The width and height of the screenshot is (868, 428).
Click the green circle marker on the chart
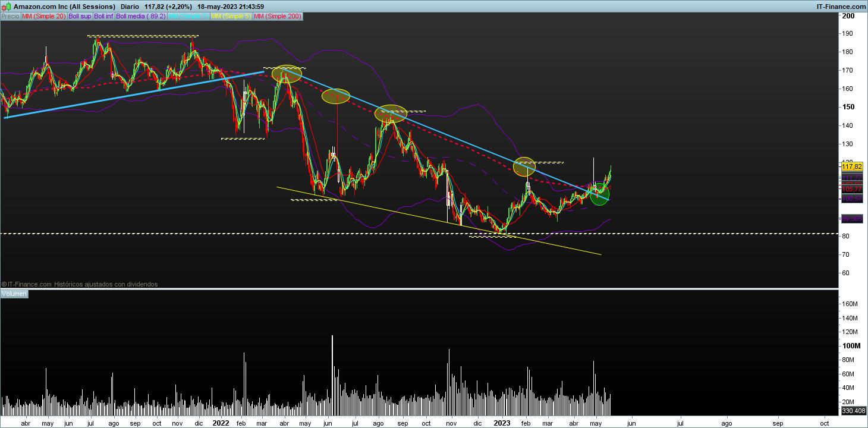[599, 195]
